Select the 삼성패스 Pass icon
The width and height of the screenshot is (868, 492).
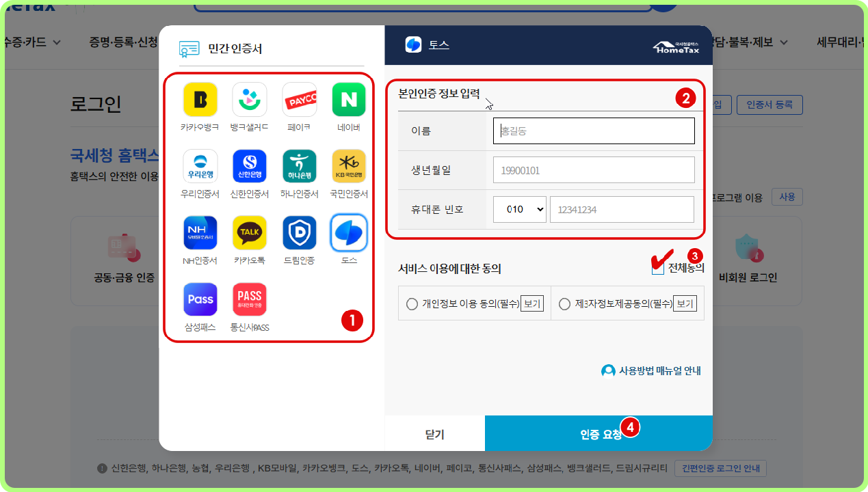(x=200, y=299)
